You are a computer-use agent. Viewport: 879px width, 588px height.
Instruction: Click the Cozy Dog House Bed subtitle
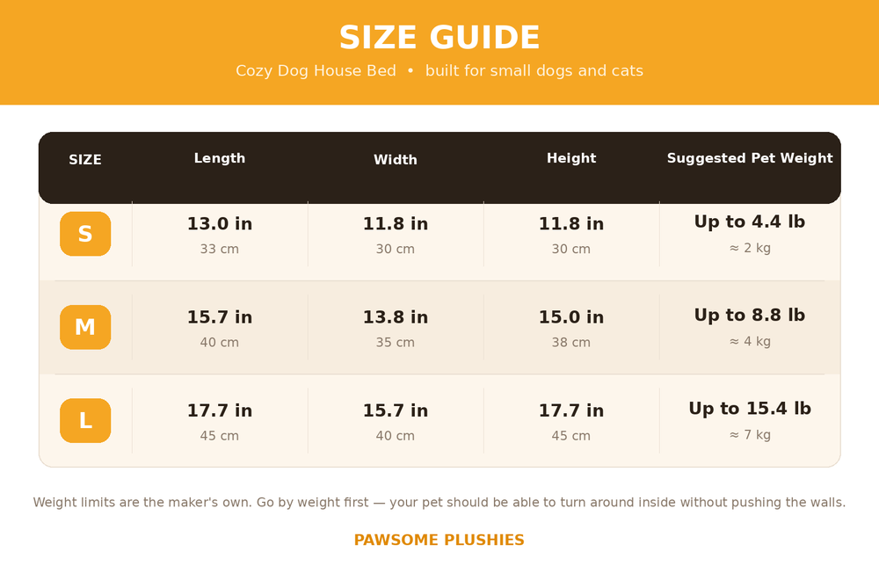pos(439,70)
